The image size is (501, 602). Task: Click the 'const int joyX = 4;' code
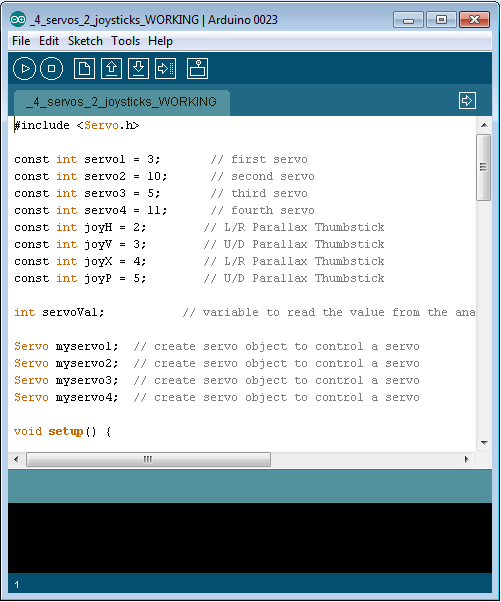pos(80,261)
